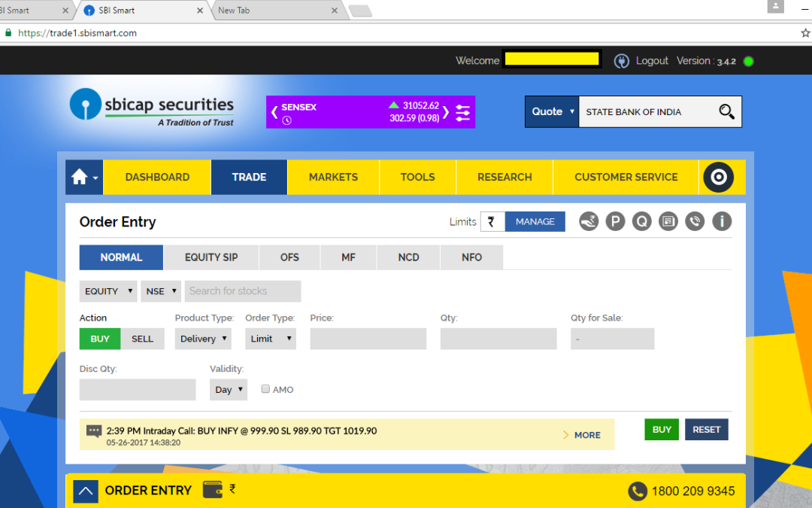Click the MANAGE limits button
Viewport: 812px width, 508px height.
click(x=535, y=222)
